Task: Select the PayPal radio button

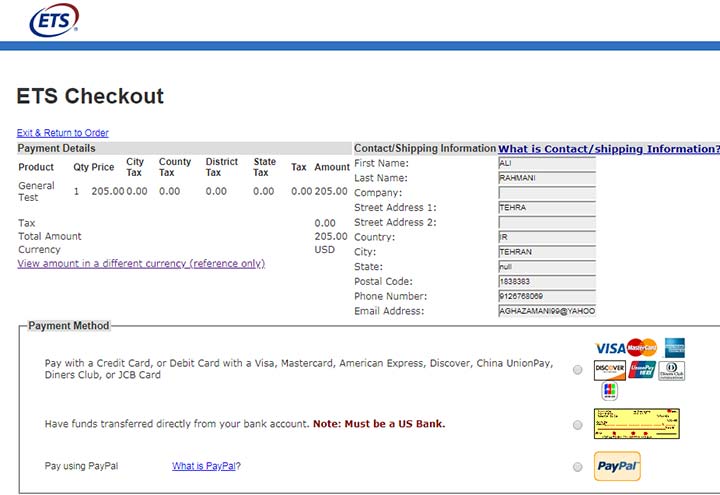Action: (578, 467)
